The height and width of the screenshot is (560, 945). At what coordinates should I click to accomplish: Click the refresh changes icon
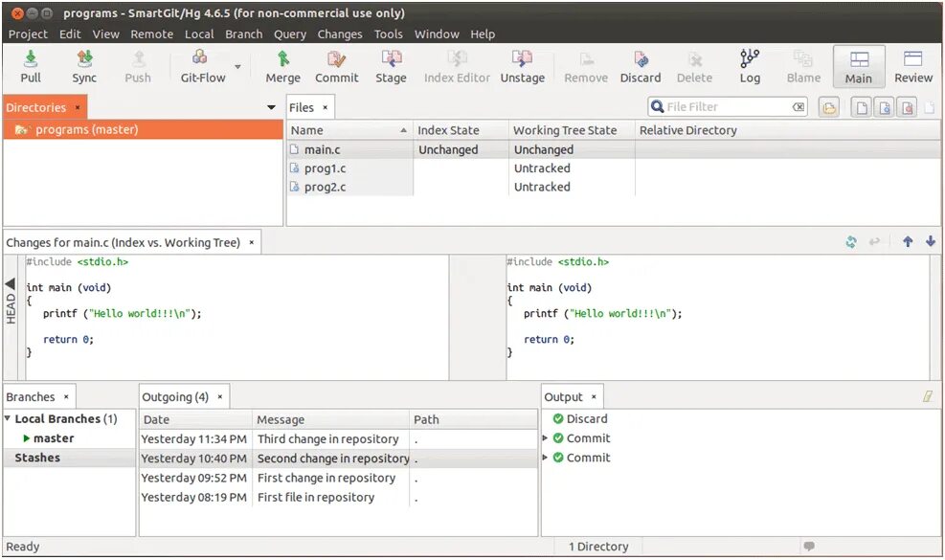click(851, 242)
